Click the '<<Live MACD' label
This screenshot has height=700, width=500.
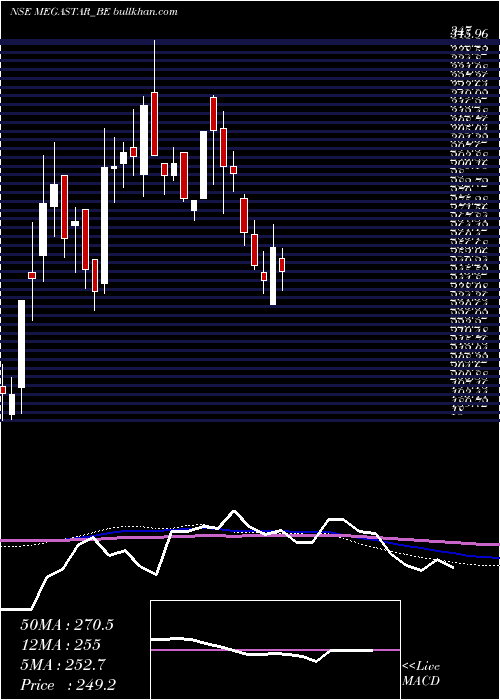421,674
